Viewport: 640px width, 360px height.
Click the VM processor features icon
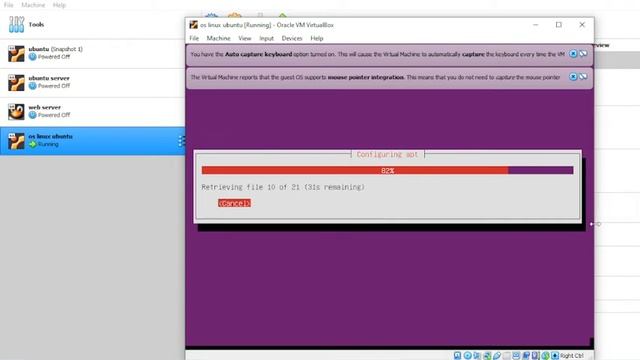(535, 356)
